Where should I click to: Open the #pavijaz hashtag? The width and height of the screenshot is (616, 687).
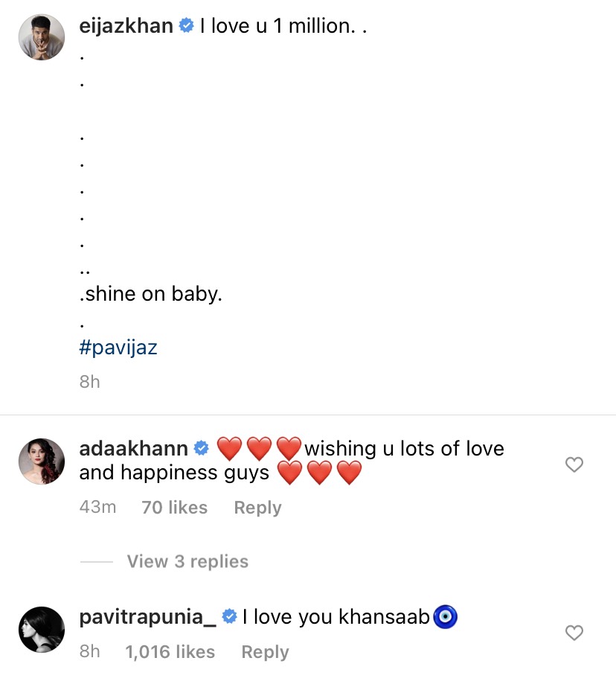click(118, 348)
